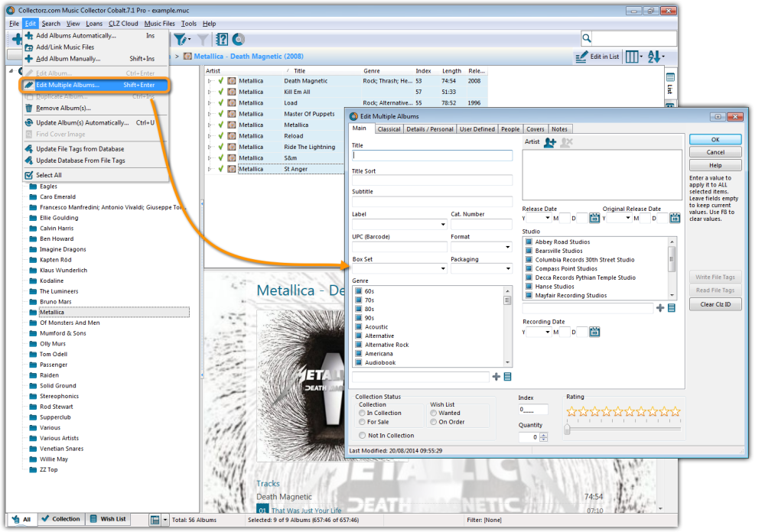The width and height of the screenshot is (765, 532).
Task: Click the Cancel button
Action: [x=715, y=153]
